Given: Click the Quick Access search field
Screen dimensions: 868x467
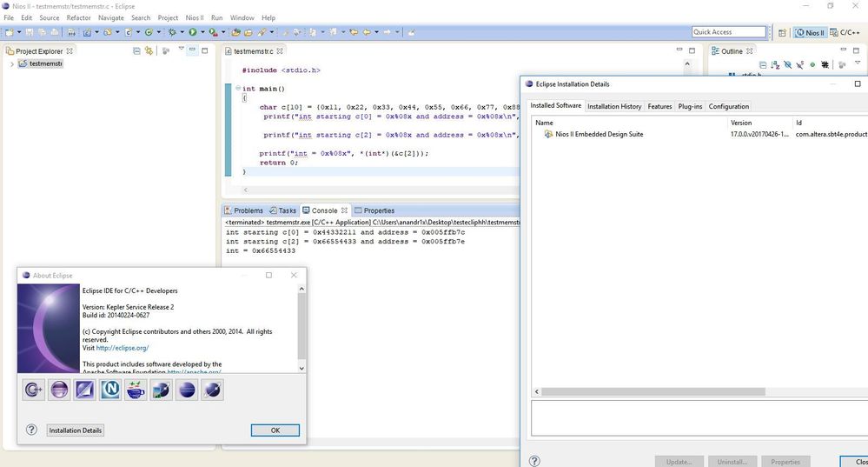Looking at the screenshot, I should click(728, 32).
